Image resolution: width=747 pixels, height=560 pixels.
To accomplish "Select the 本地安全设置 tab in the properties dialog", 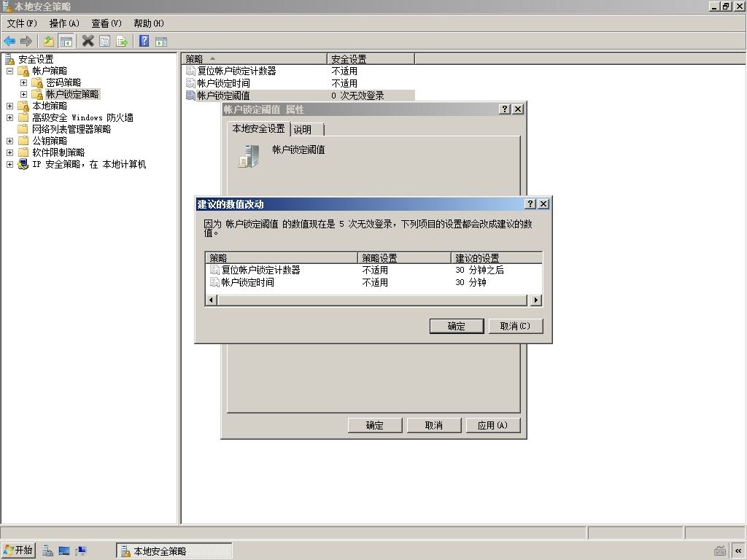I will (258, 128).
